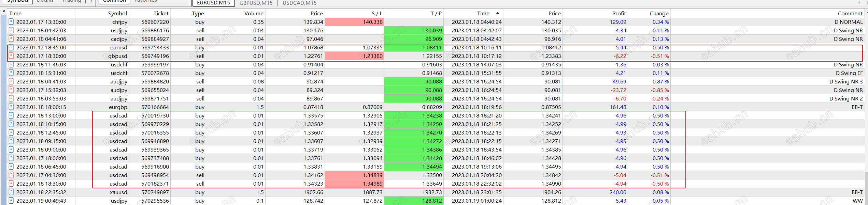Sort by the Change column header
This screenshot has height=205, width=868.
click(x=649, y=13)
